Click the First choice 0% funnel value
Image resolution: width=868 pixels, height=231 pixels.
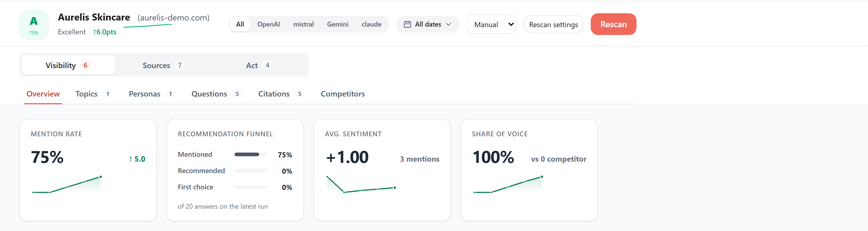[287, 187]
